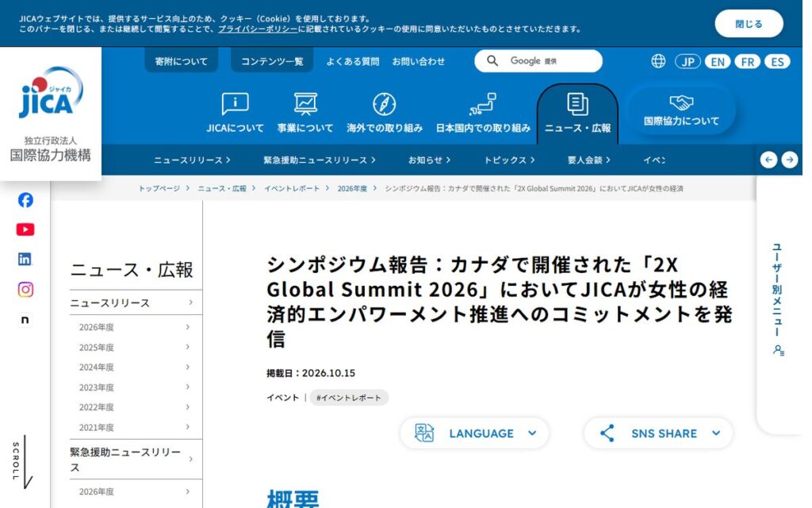Switch language to EN
This screenshot has width=812, height=508.
[x=717, y=62]
